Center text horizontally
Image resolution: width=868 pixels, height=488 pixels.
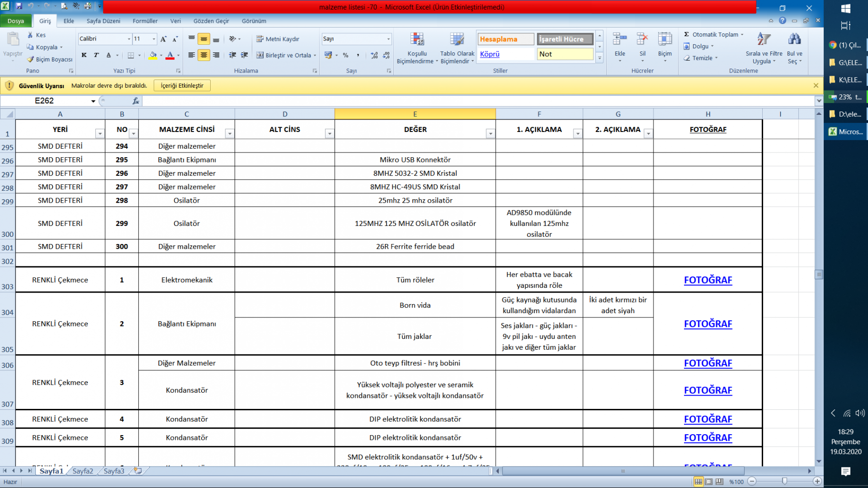[x=204, y=55]
